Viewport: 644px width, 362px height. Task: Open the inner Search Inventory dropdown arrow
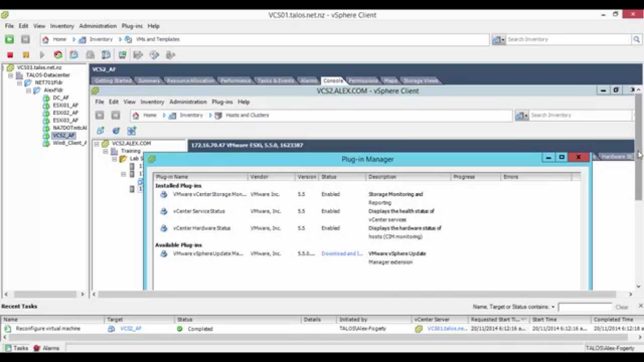pos(526,116)
